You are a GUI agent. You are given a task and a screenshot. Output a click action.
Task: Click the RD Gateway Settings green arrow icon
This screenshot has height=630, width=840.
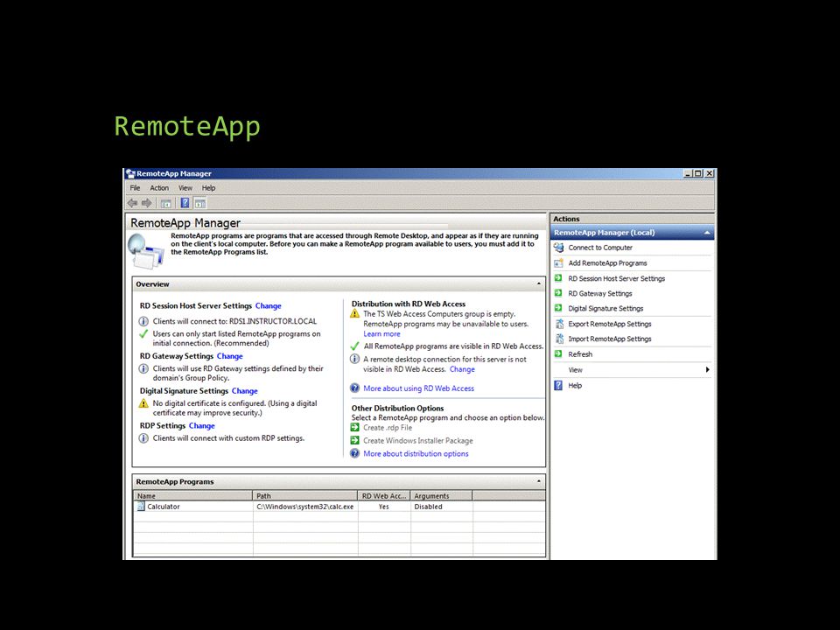click(558, 293)
